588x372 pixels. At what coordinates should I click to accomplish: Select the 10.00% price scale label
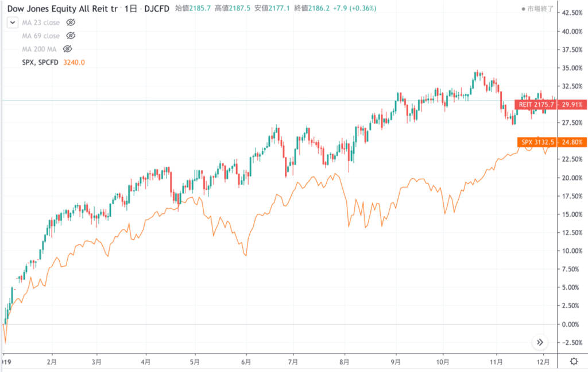(x=572, y=251)
